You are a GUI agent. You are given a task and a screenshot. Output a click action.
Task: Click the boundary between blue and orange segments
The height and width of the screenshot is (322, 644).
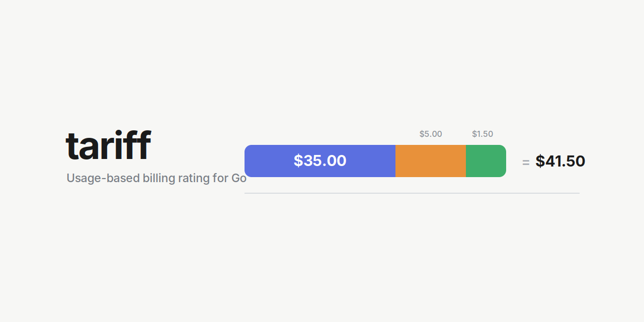coord(395,161)
